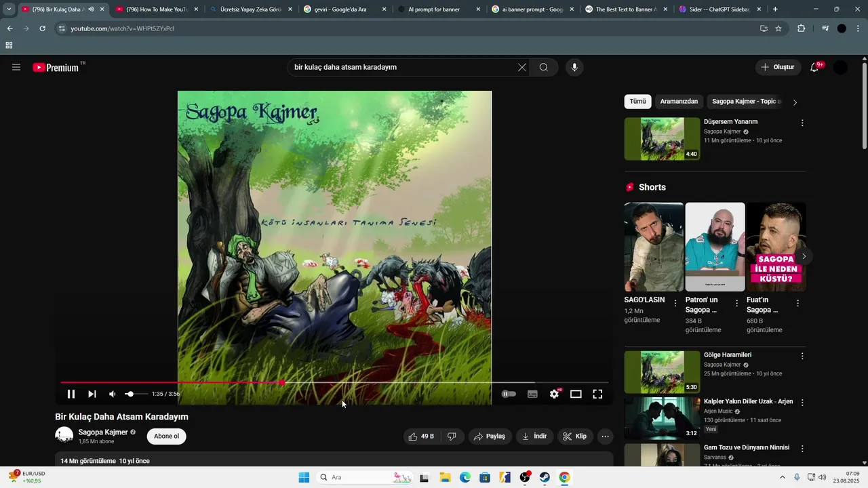
Task: Dislike the video
Action: (452, 436)
